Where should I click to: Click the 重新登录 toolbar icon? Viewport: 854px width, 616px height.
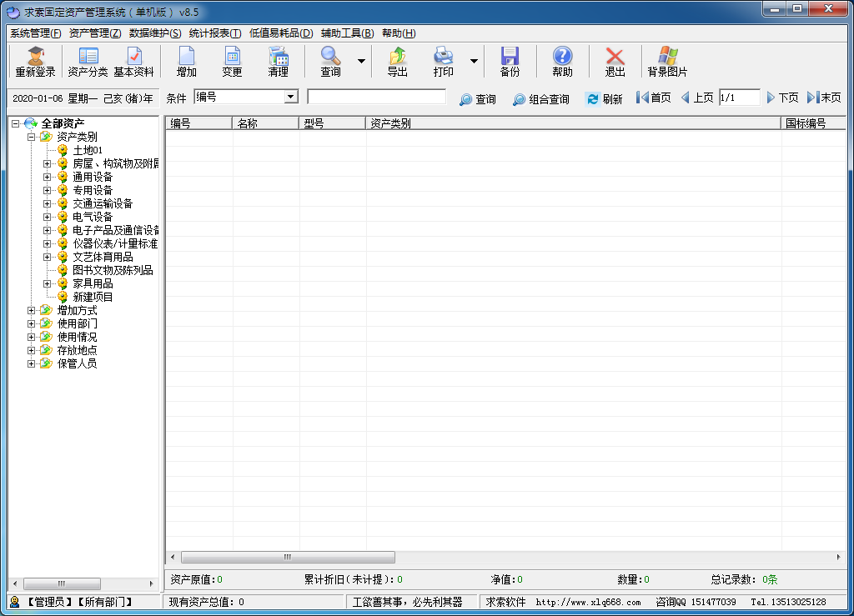click(x=35, y=62)
